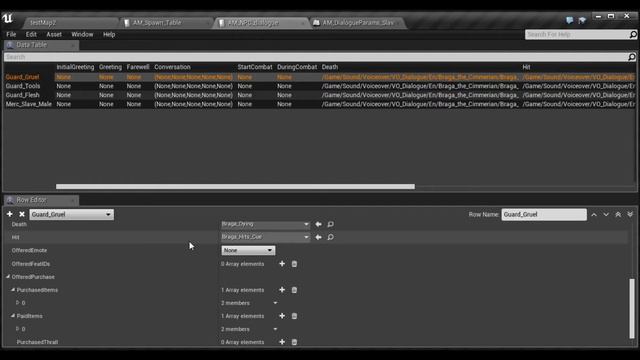Click the source control icon beside chat bubble

tap(582, 20)
